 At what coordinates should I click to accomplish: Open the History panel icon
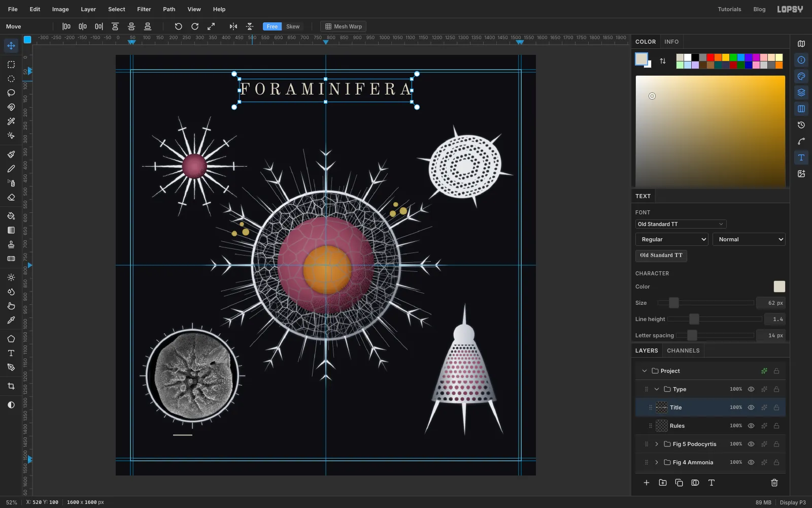tap(801, 125)
